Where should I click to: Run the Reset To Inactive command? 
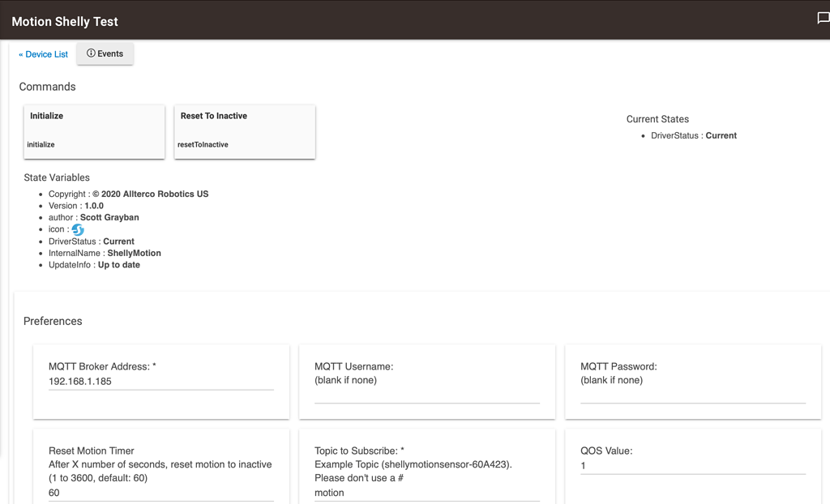point(244,131)
